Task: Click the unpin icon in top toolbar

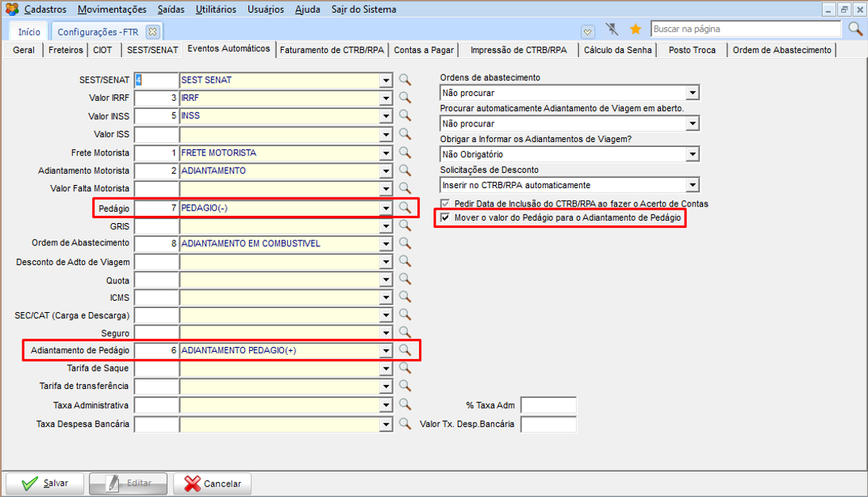Action: coord(612,29)
